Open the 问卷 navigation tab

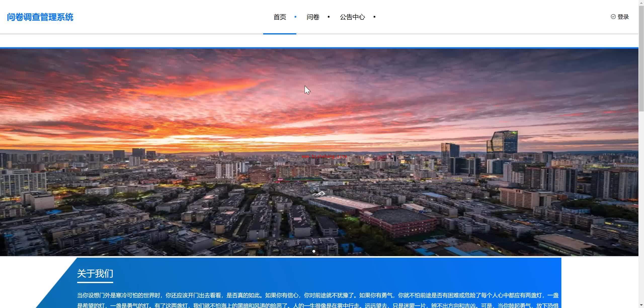313,17
